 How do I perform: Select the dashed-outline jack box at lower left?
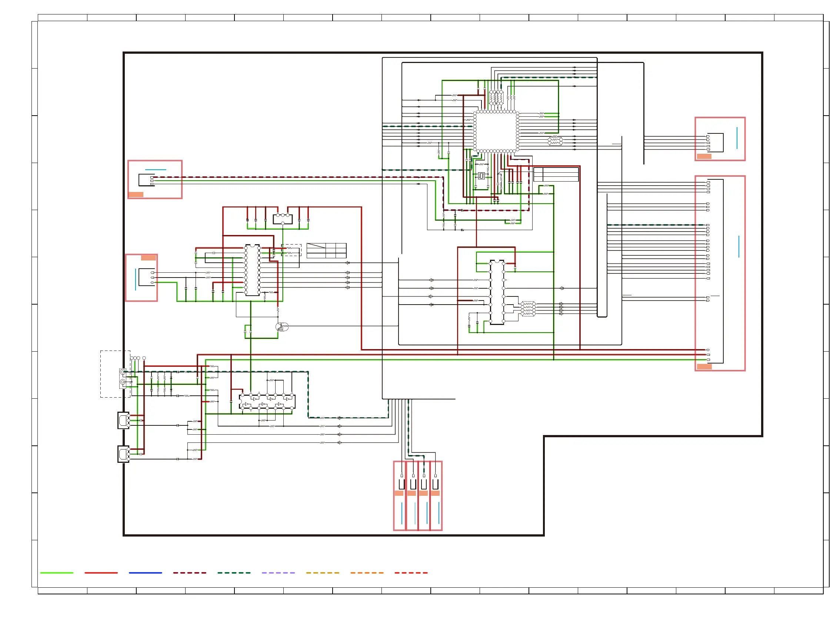pos(115,374)
